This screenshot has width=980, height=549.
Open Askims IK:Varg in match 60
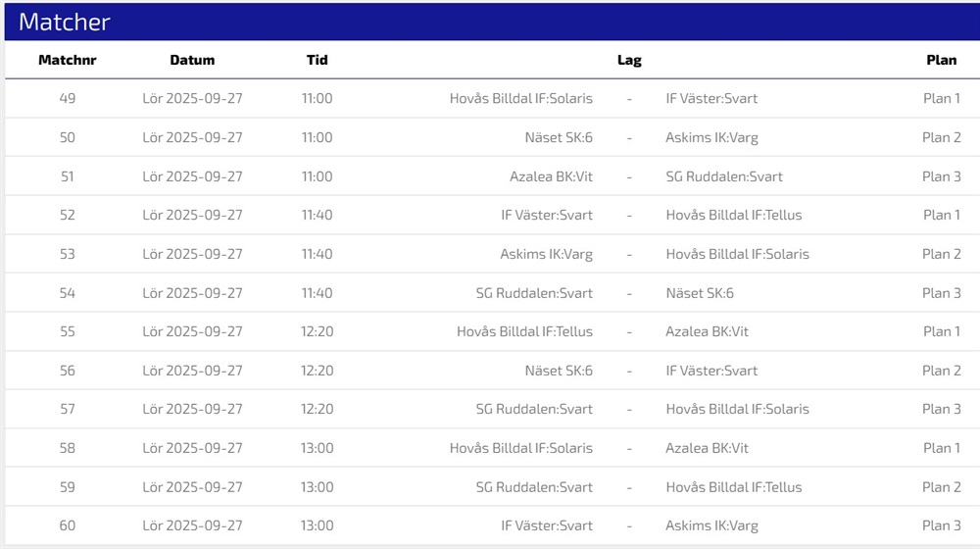[x=711, y=525]
